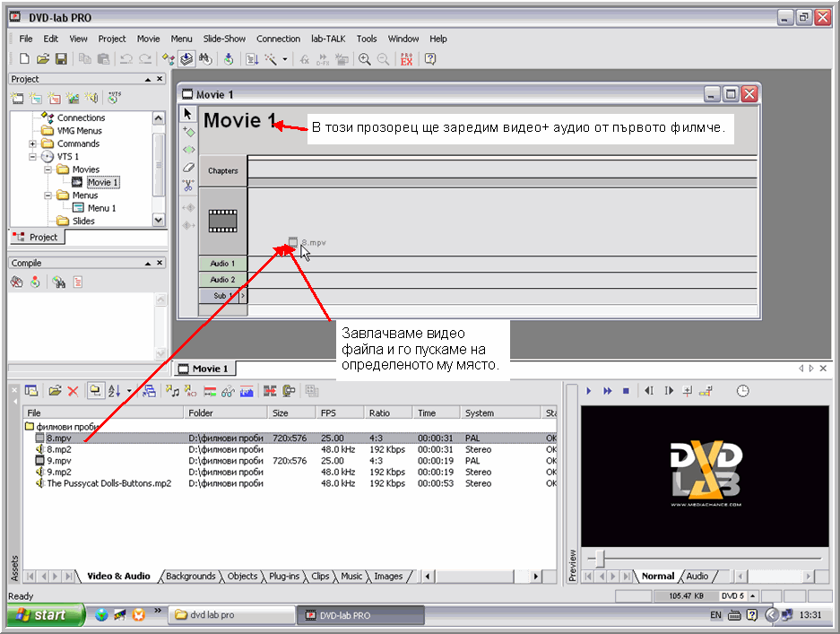The height and width of the screenshot is (634, 840).
Task: Expand the Commands tree node
Action: [x=32, y=143]
